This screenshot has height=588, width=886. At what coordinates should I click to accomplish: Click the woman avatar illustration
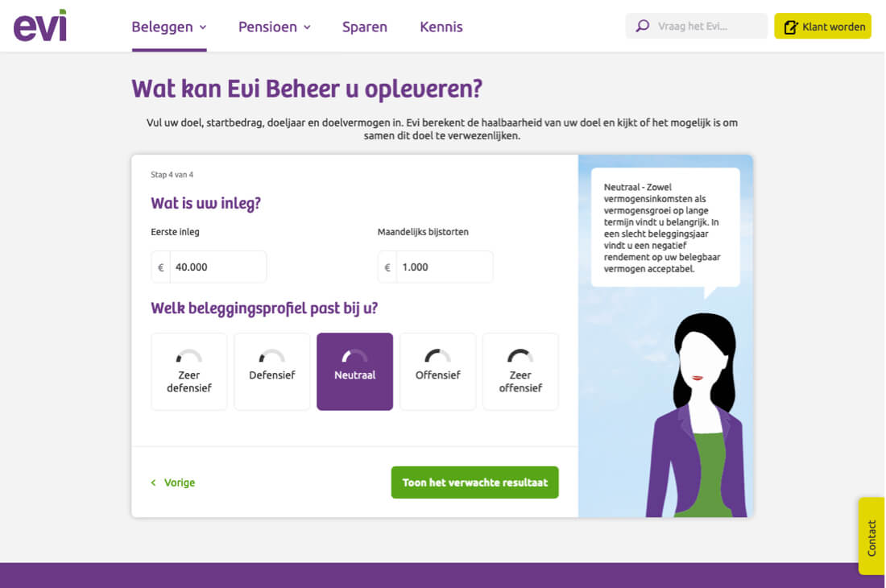tap(698, 415)
